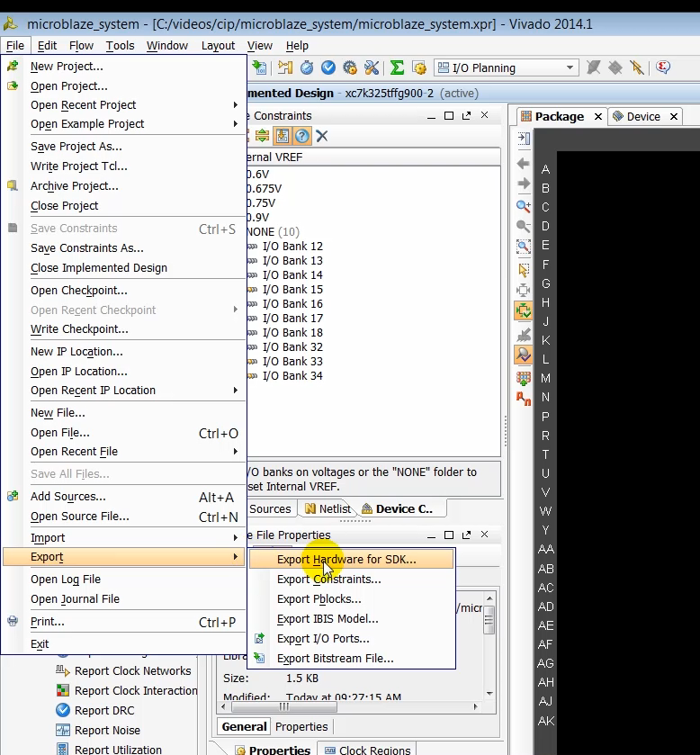
Task: Click the red Pn pin icon
Action: pos(524,399)
